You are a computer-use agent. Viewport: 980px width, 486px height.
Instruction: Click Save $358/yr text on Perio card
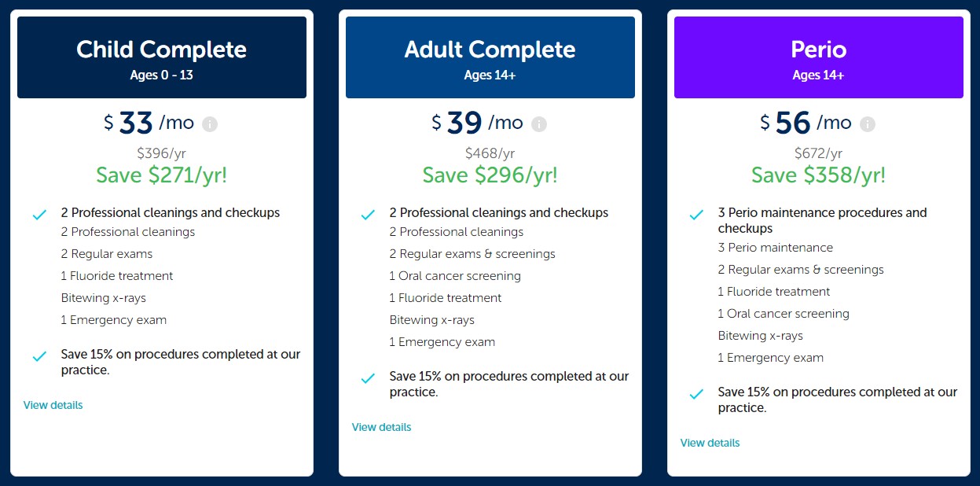tap(819, 175)
